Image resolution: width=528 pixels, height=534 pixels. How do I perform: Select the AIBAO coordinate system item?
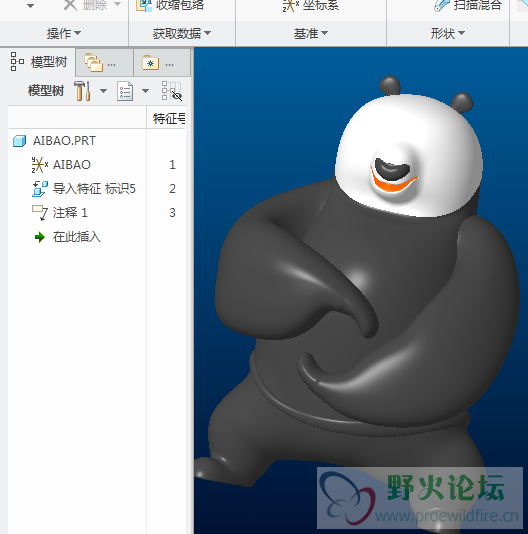(x=72, y=165)
